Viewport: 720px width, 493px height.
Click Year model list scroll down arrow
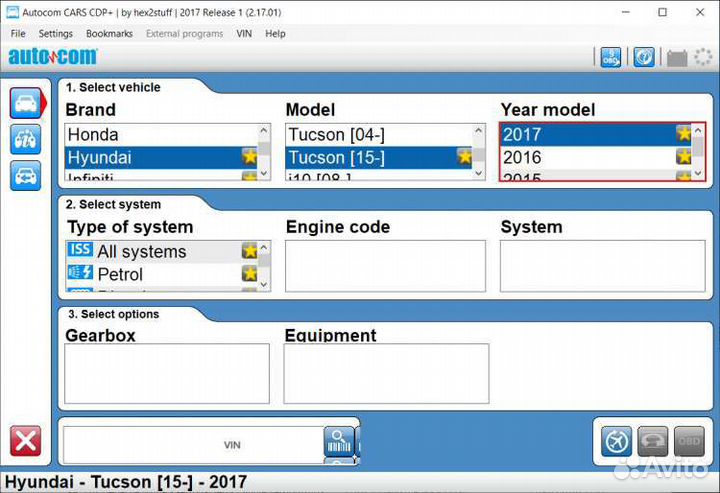[x=698, y=173]
